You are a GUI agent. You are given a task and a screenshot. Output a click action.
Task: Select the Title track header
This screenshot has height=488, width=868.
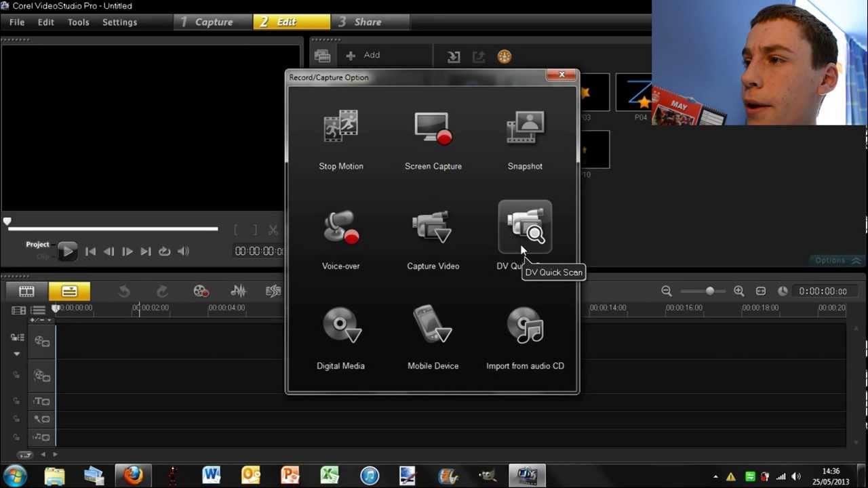tap(42, 401)
